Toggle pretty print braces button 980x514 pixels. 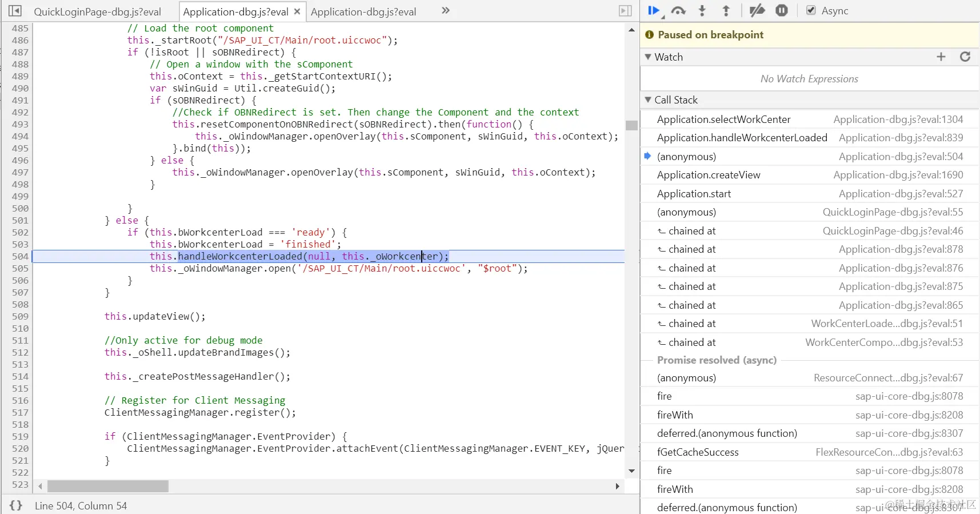click(x=16, y=505)
